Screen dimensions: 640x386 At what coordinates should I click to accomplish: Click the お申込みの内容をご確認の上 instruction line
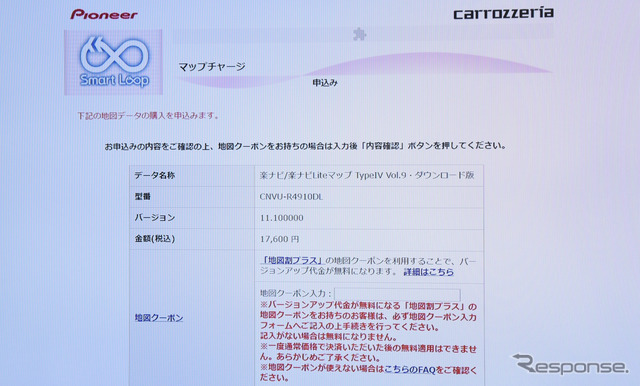pyautogui.click(x=305, y=146)
